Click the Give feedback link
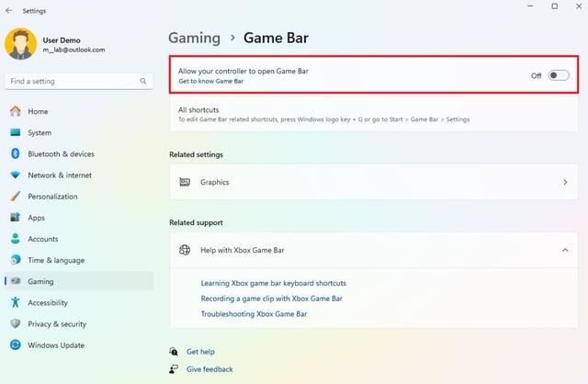The width and height of the screenshot is (588, 384). tap(209, 369)
